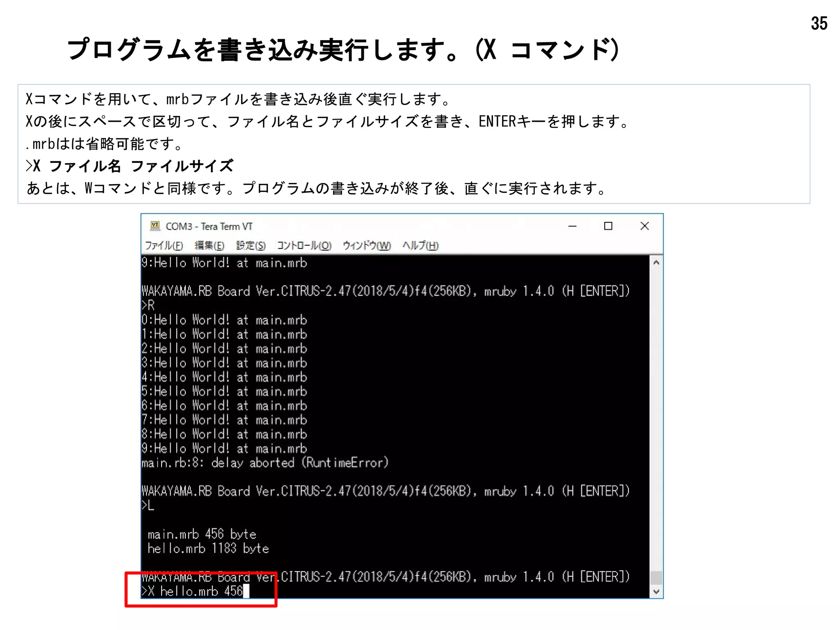Open the 編集(E) menu

pyautogui.click(x=209, y=246)
